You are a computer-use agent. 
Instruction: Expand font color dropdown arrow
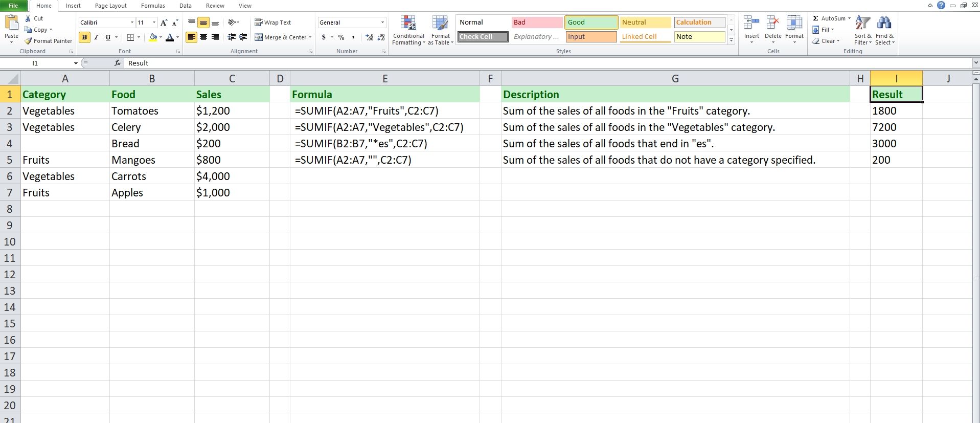pos(177,37)
